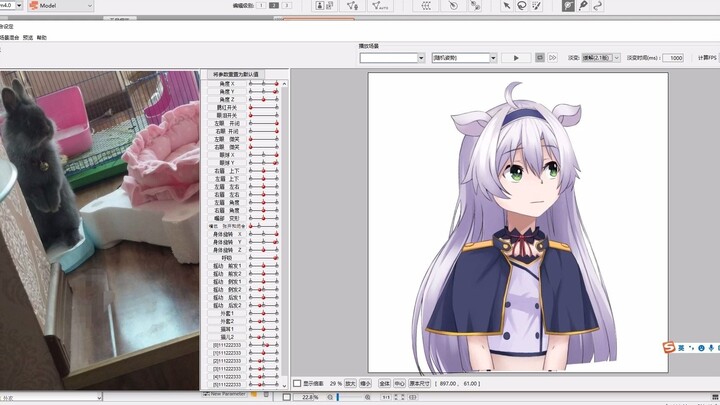Click the grid icon at bottom right corner
This screenshot has width=720, height=405.
point(715,397)
